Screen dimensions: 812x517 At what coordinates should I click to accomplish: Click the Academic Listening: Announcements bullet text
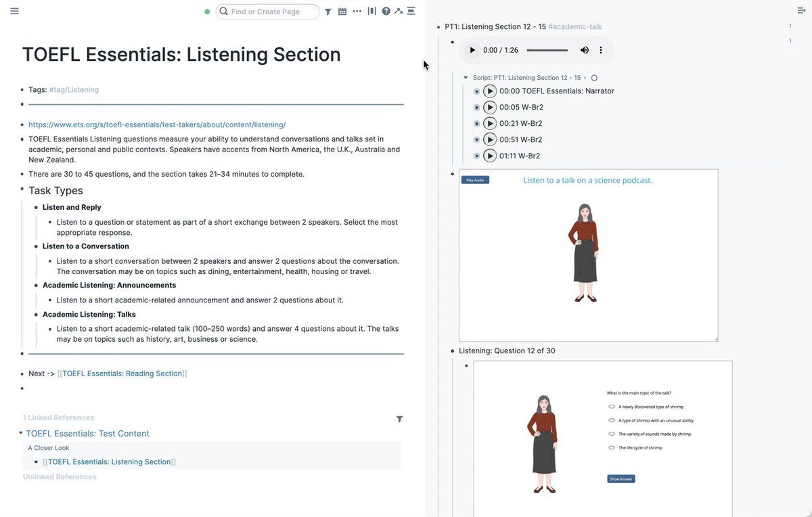[x=110, y=285]
